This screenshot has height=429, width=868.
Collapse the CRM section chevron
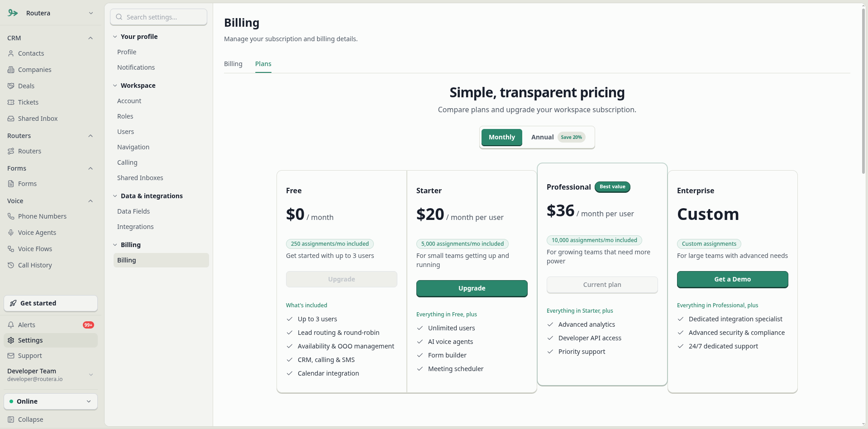tap(91, 38)
